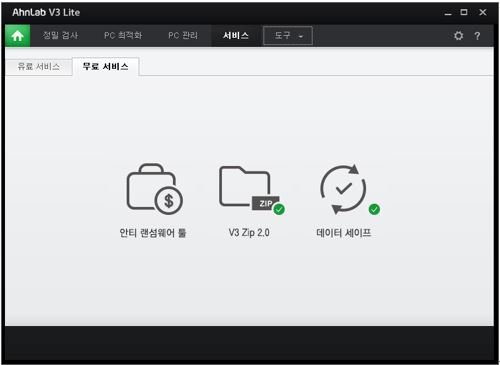Screen dimensions: 500x365
Task: Click the 데이터 세이프 text label
Action: (x=343, y=232)
